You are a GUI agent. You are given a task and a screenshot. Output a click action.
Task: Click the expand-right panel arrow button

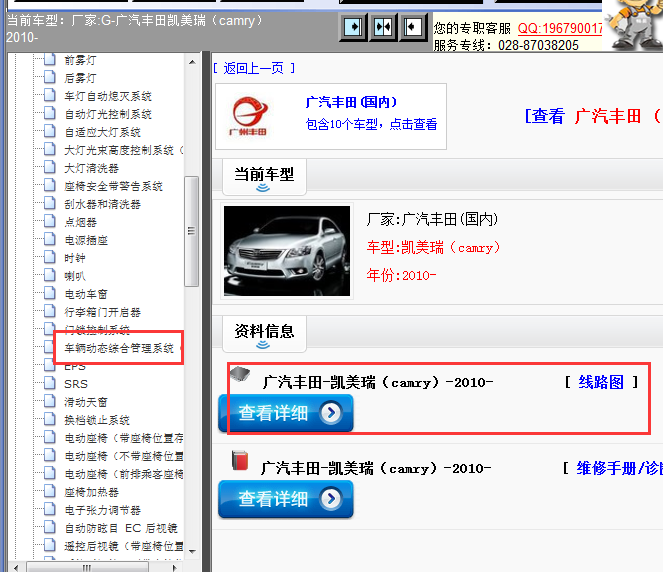pyautogui.click(x=353, y=27)
